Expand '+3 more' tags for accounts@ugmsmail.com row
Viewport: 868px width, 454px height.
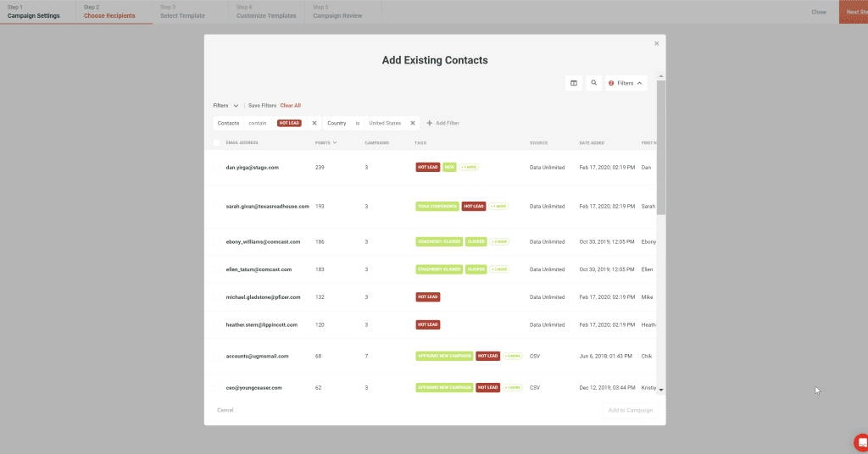[x=513, y=356]
